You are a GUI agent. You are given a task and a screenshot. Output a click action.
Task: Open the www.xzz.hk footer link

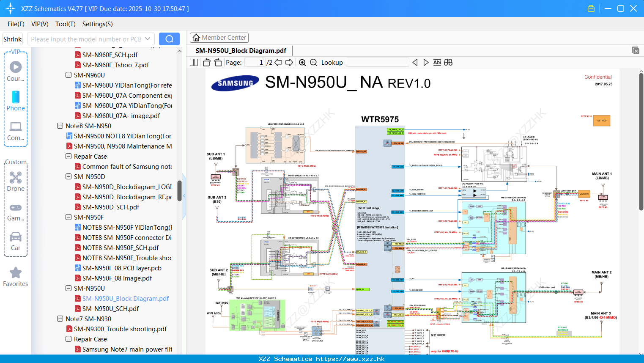tap(350, 359)
